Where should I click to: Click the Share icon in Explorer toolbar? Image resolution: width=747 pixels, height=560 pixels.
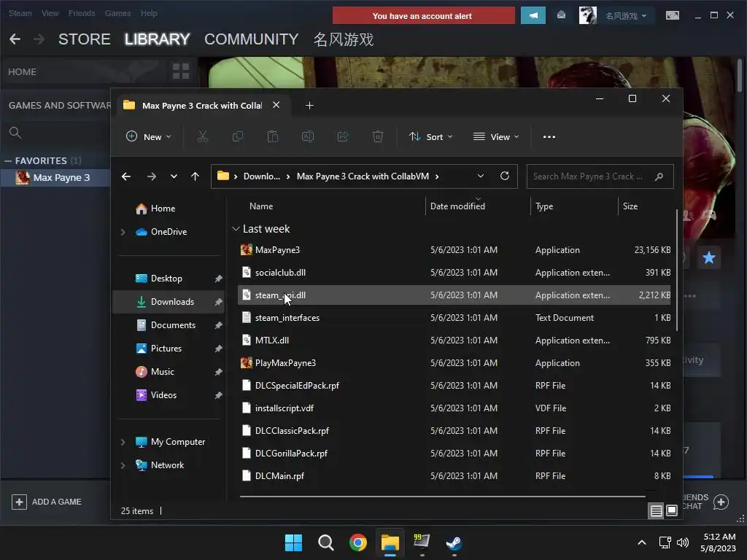[x=343, y=136]
